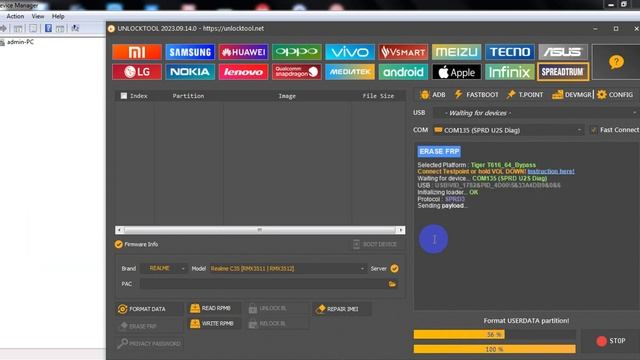This screenshot has width=640, height=360.
Task: Click the FORMAT DATA button
Action: (149, 309)
